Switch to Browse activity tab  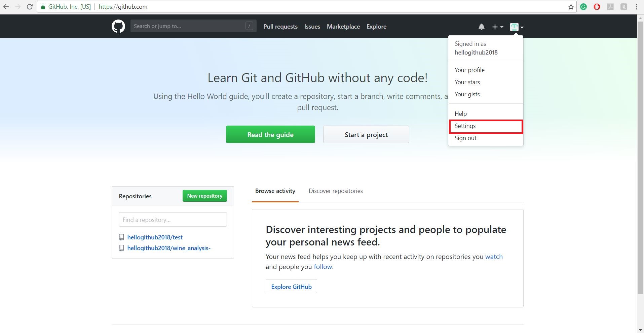tap(275, 191)
